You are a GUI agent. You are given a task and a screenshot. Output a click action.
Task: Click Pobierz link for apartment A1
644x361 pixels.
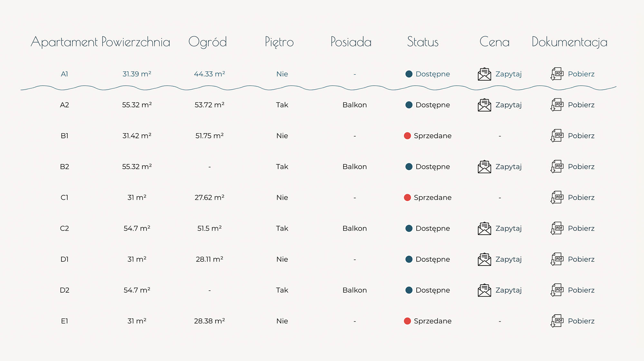point(581,74)
